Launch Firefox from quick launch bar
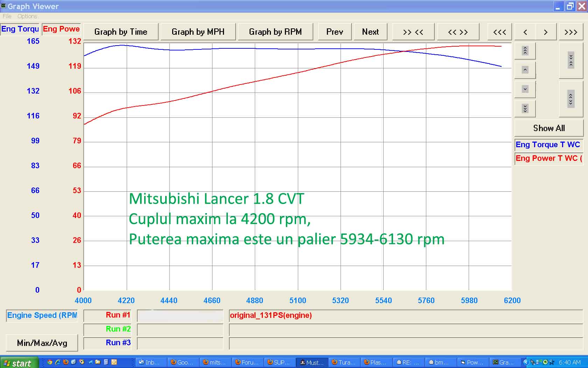The width and height of the screenshot is (588, 368). [66, 362]
